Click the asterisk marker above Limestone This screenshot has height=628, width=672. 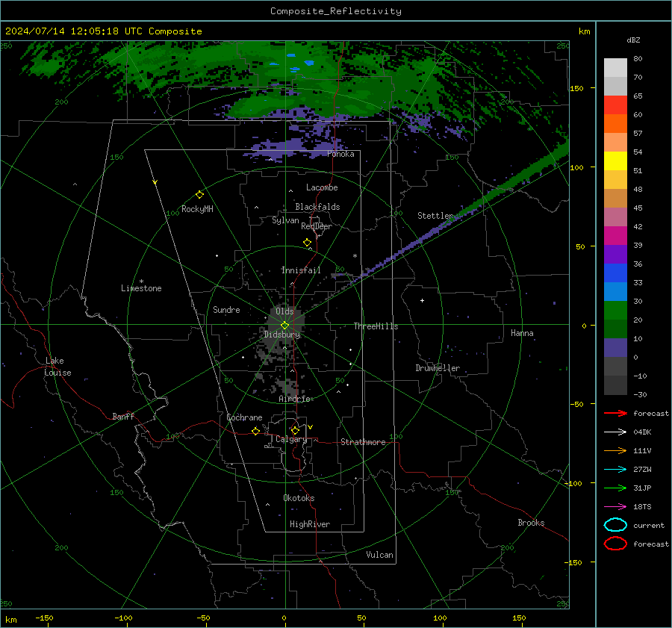coord(141,282)
